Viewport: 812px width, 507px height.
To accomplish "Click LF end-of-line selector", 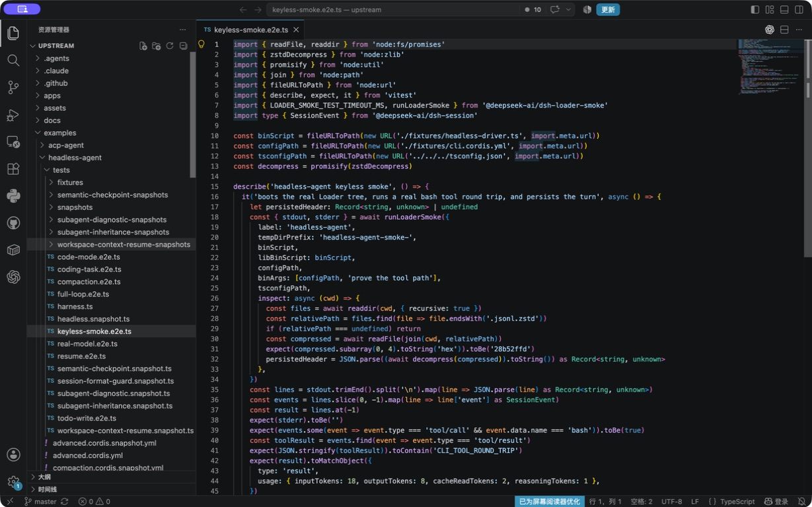I will [695, 502].
